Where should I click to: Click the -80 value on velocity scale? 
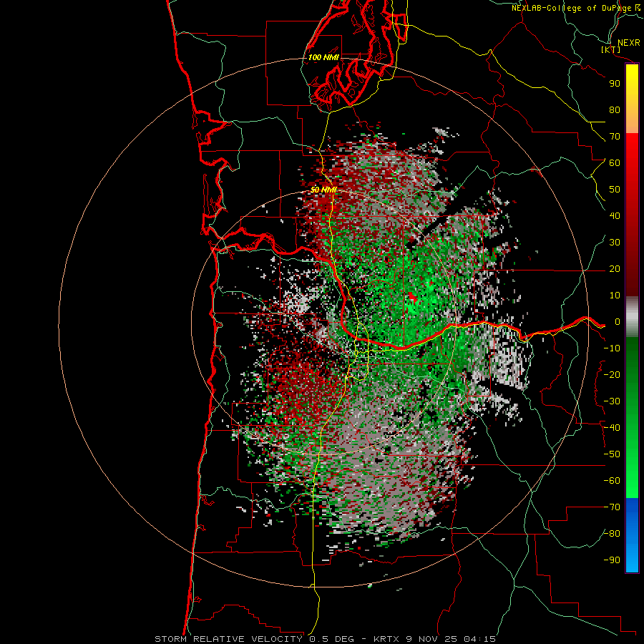click(x=612, y=534)
